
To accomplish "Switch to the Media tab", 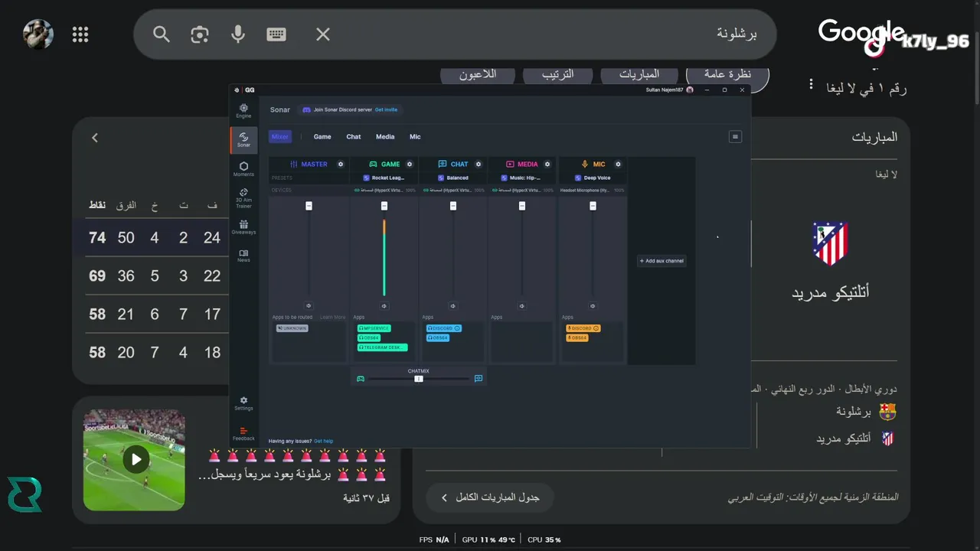I will click(x=385, y=137).
